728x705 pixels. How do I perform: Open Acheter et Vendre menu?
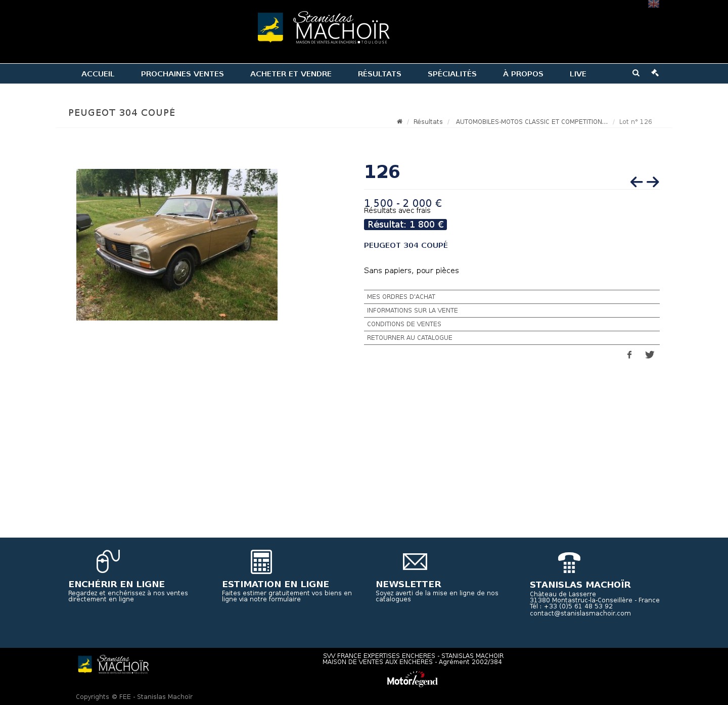(x=291, y=74)
